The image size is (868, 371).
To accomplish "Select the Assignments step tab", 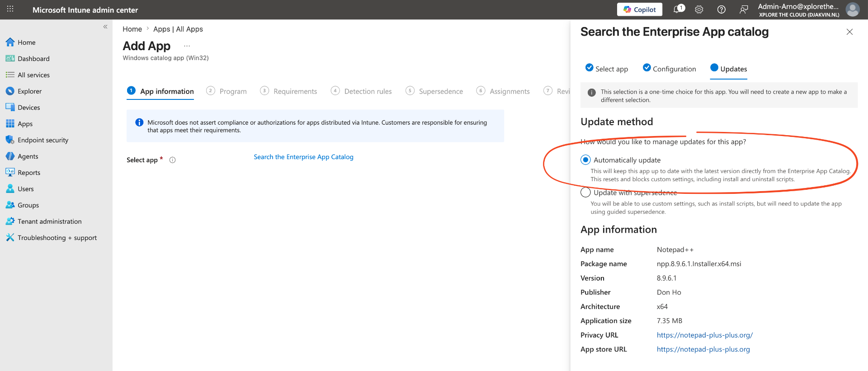I will 503,91.
